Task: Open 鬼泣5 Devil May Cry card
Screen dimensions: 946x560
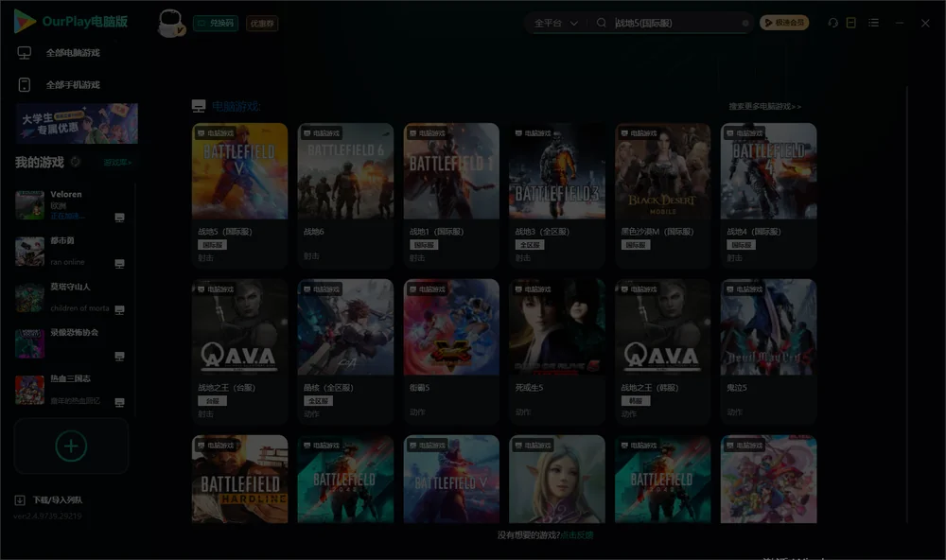Action: [x=768, y=351]
